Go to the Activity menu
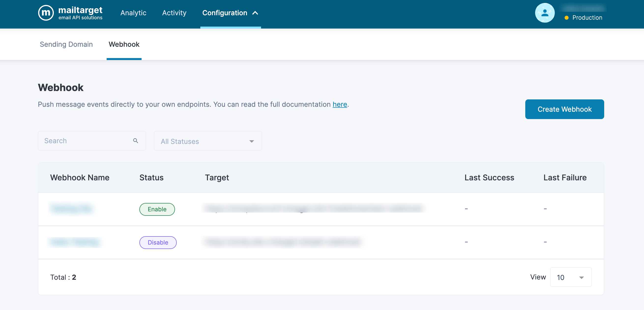 click(x=174, y=13)
